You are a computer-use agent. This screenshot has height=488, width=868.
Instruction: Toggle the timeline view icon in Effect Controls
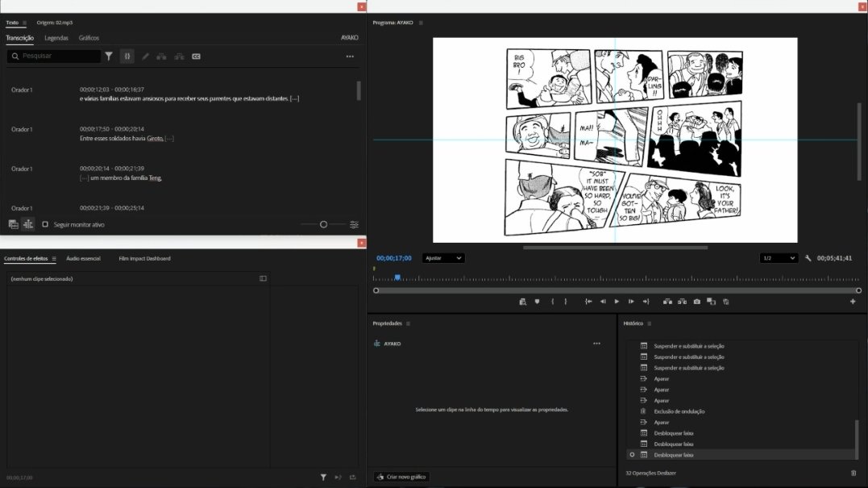[263, 278]
